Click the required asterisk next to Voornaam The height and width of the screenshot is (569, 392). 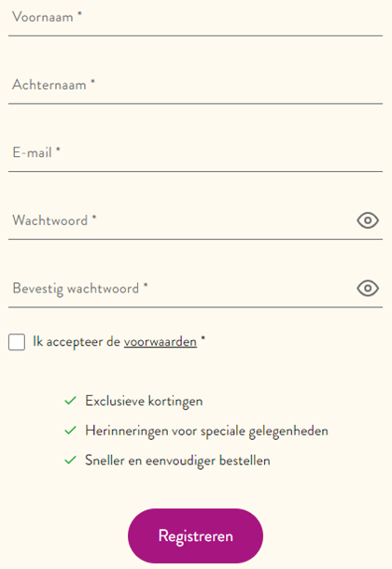79,14
